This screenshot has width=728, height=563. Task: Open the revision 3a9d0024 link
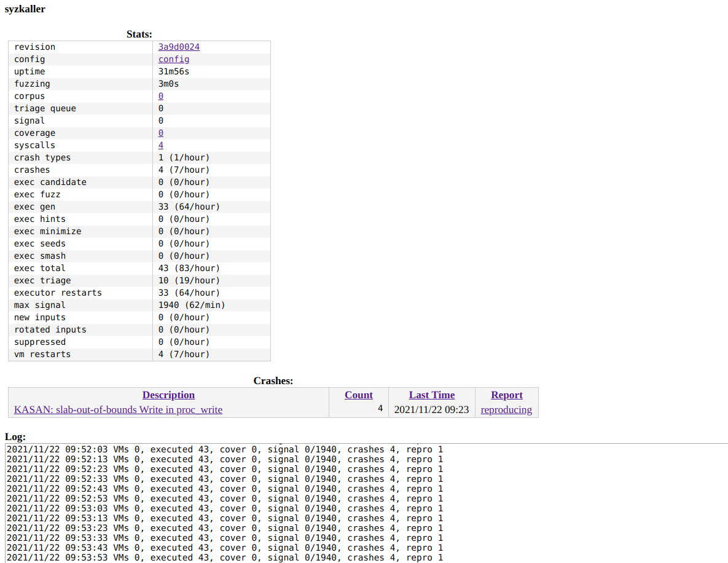pos(179,47)
